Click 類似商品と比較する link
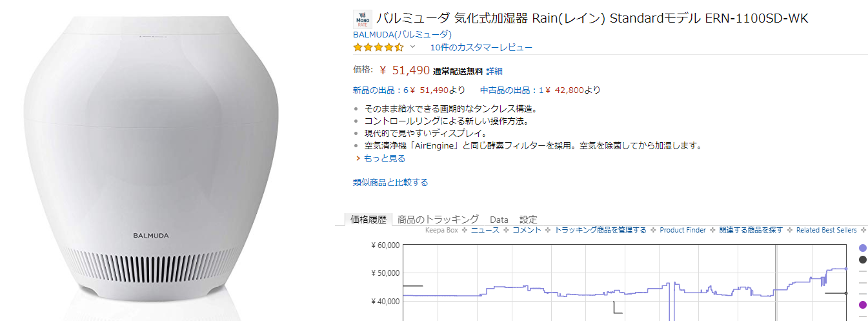Image resolution: width=868 pixels, height=321 pixels. tap(390, 182)
